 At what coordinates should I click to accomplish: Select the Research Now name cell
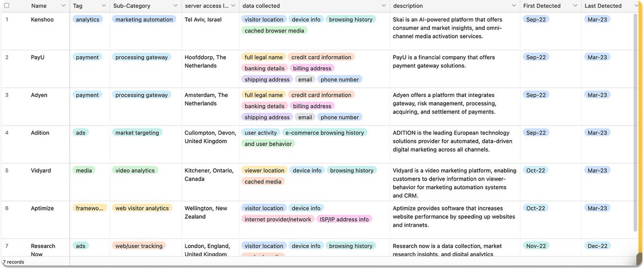click(x=48, y=248)
